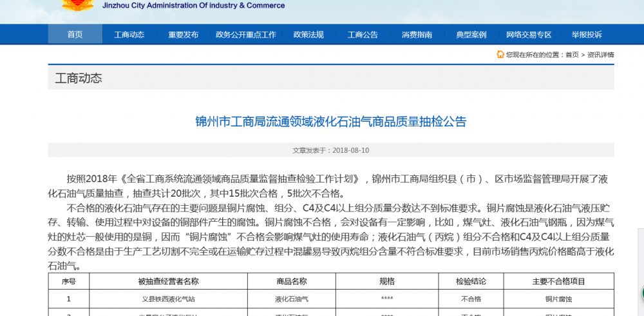
Task: Click the national emblem logo at top left
Action: (76, 5)
